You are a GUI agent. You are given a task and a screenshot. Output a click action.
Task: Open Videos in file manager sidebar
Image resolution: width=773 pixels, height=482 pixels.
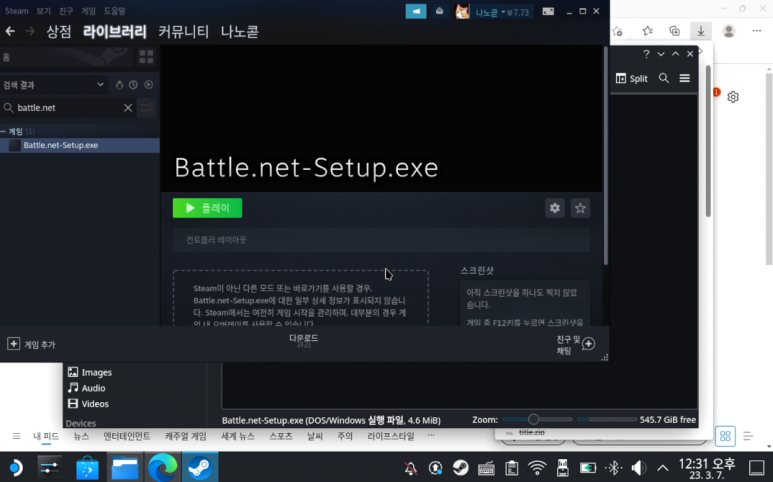(88, 404)
